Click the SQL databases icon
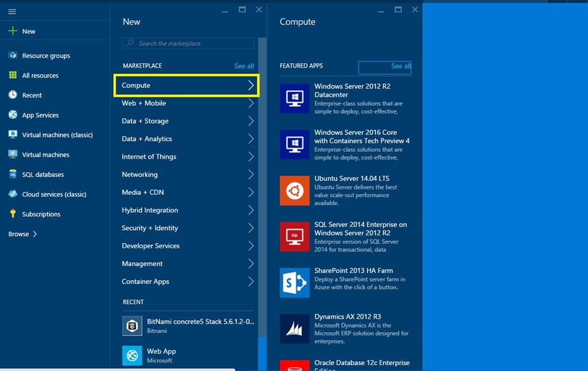 [13, 174]
